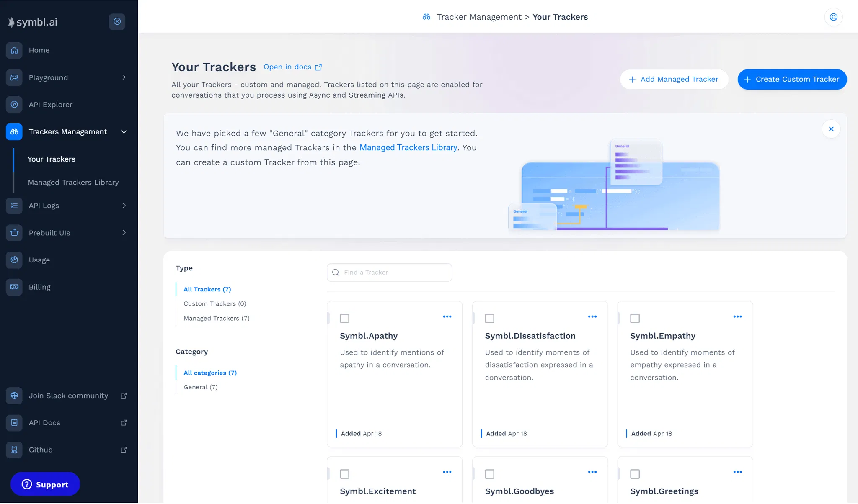Check the Symbl.Apathy tracker checkbox
The width and height of the screenshot is (858, 504).
pos(345,319)
